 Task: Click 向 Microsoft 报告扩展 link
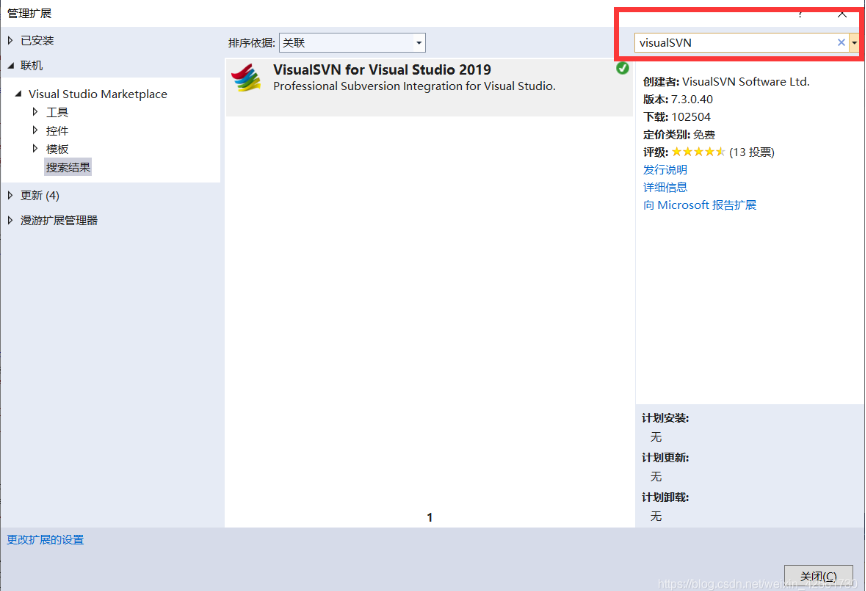pyautogui.click(x=699, y=205)
